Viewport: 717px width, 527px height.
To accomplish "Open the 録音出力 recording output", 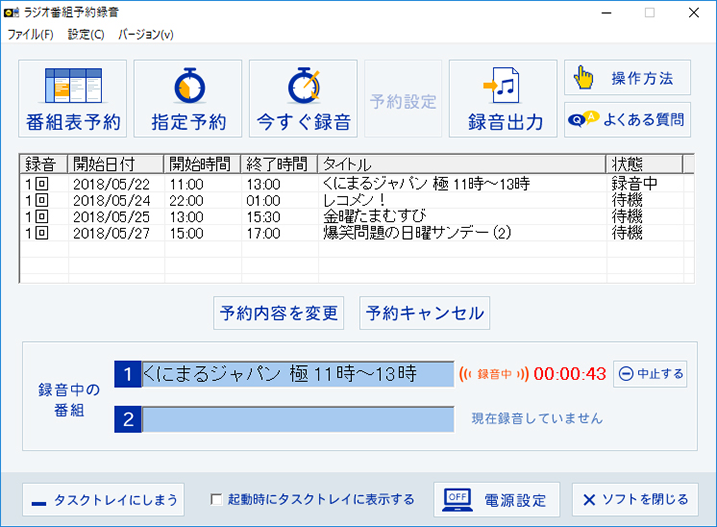I will pyautogui.click(x=503, y=99).
